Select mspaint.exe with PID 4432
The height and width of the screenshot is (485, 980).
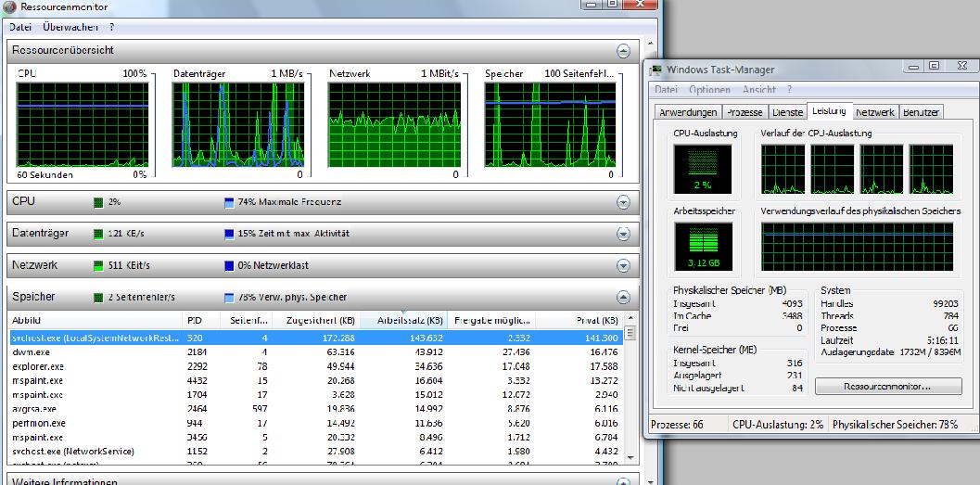(x=315, y=380)
